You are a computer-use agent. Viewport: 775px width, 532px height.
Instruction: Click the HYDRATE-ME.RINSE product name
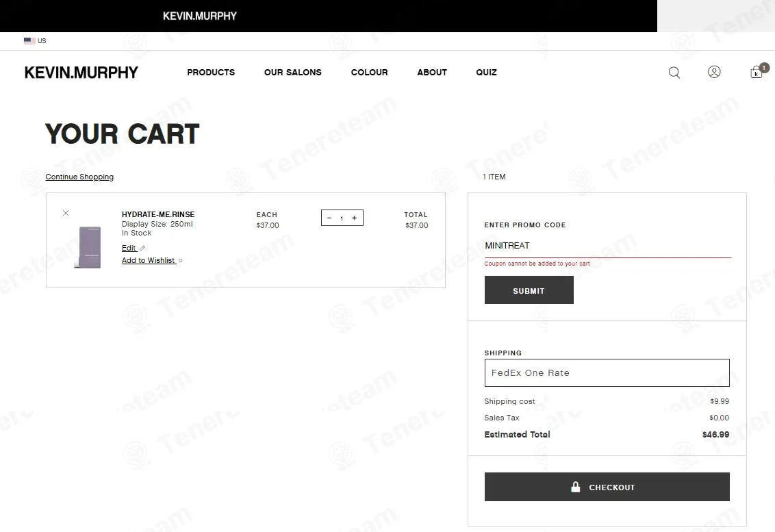(158, 214)
